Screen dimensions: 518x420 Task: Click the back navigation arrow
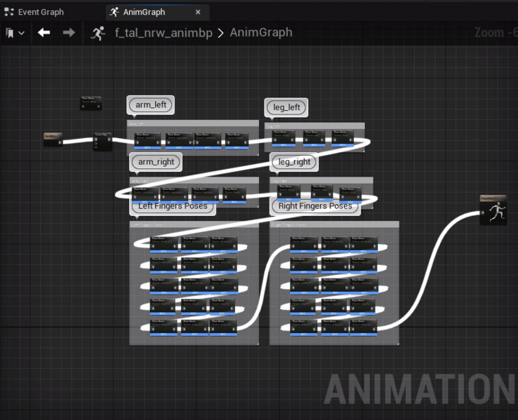44,33
